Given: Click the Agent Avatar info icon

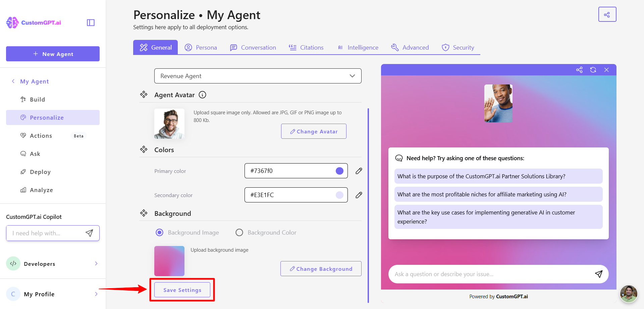Looking at the screenshot, I should click(203, 95).
